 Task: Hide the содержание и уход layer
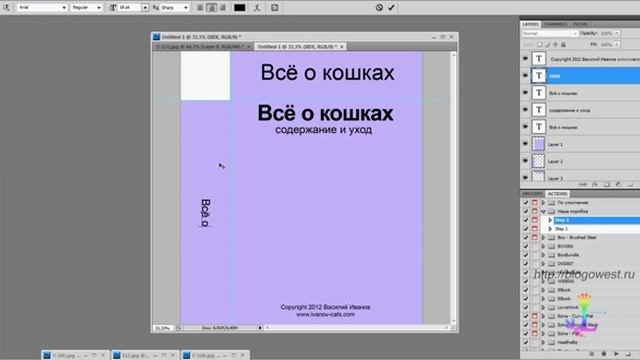[525, 110]
